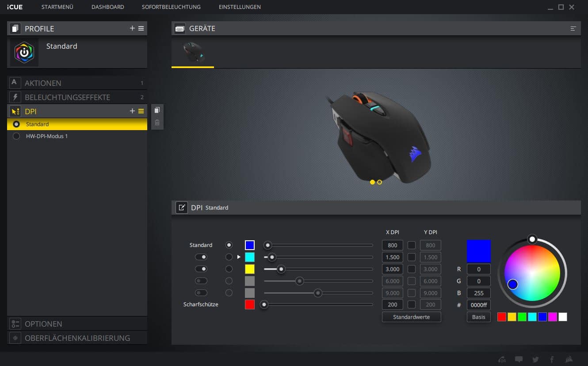Screen dimensions: 588x366
Task: Open the DPI section hamburger menu
Action: [x=141, y=111]
